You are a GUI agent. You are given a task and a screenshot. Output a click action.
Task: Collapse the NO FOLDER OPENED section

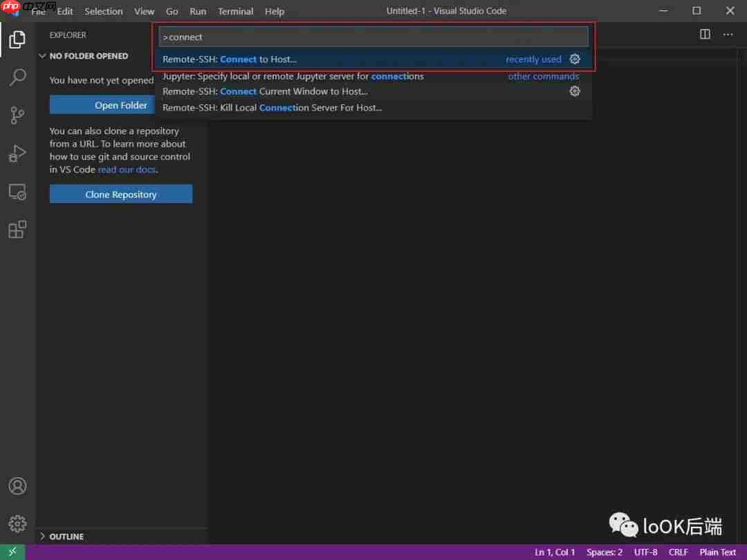coord(42,56)
